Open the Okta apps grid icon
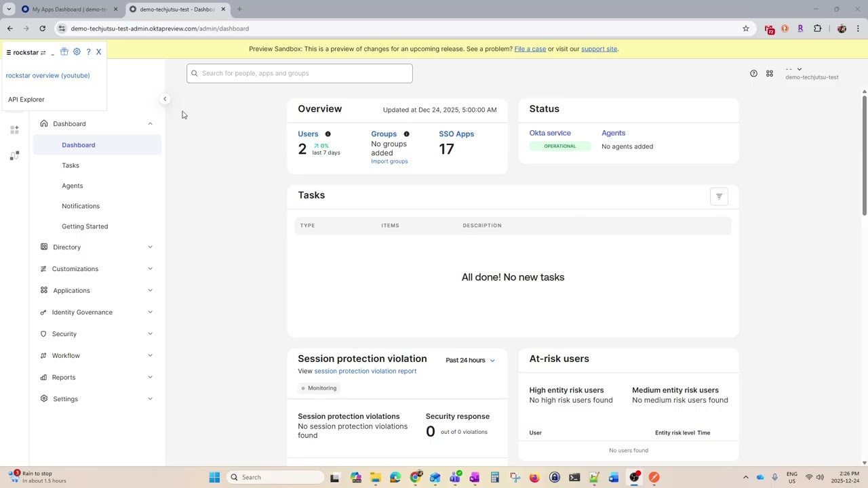The height and width of the screenshot is (488, 868). point(770,73)
